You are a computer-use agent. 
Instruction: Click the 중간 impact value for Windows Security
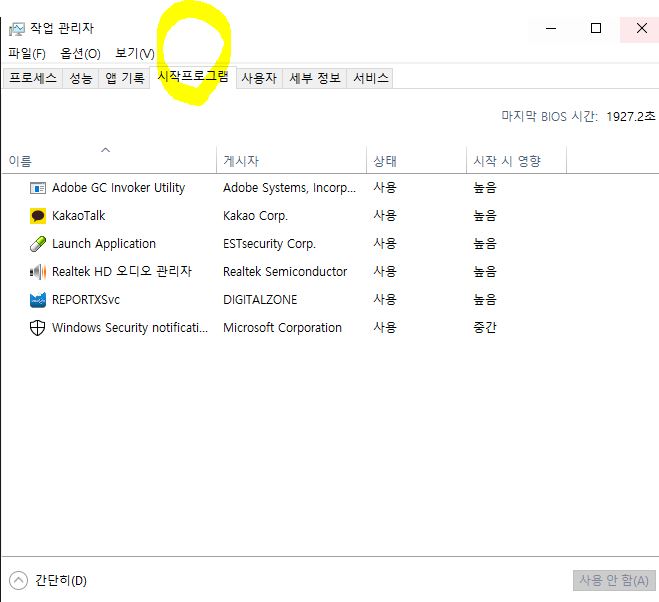coord(485,328)
